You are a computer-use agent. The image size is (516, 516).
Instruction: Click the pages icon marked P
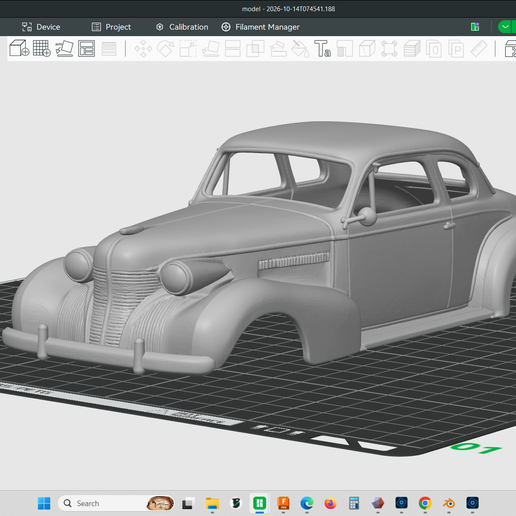[456, 49]
